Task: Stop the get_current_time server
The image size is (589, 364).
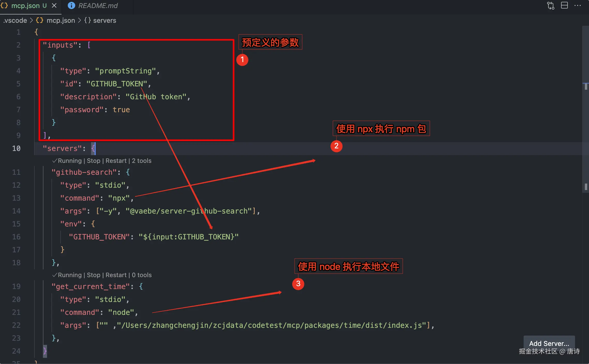Action: pos(93,275)
